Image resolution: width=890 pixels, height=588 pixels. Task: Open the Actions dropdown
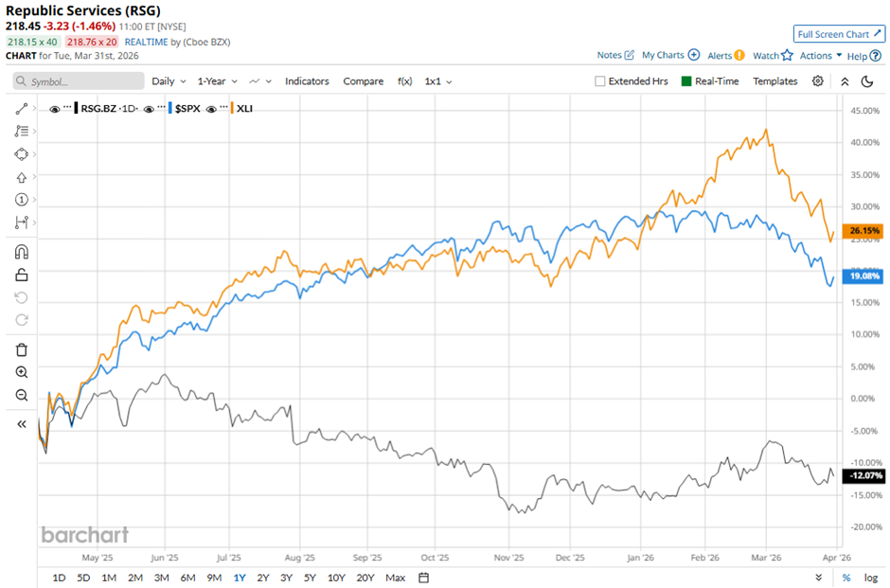[x=821, y=55]
